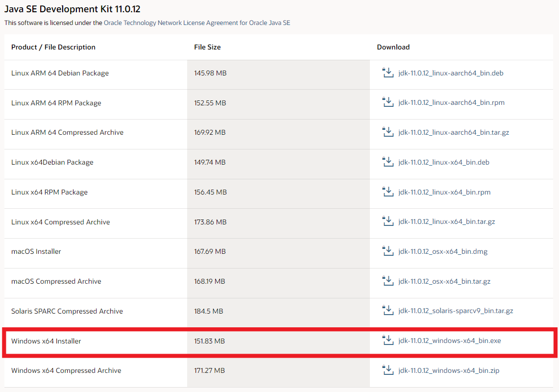Click download icon for linux-aarch64_bin.deb
The width and height of the screenshot is (559, 392).
coord(388,73)
